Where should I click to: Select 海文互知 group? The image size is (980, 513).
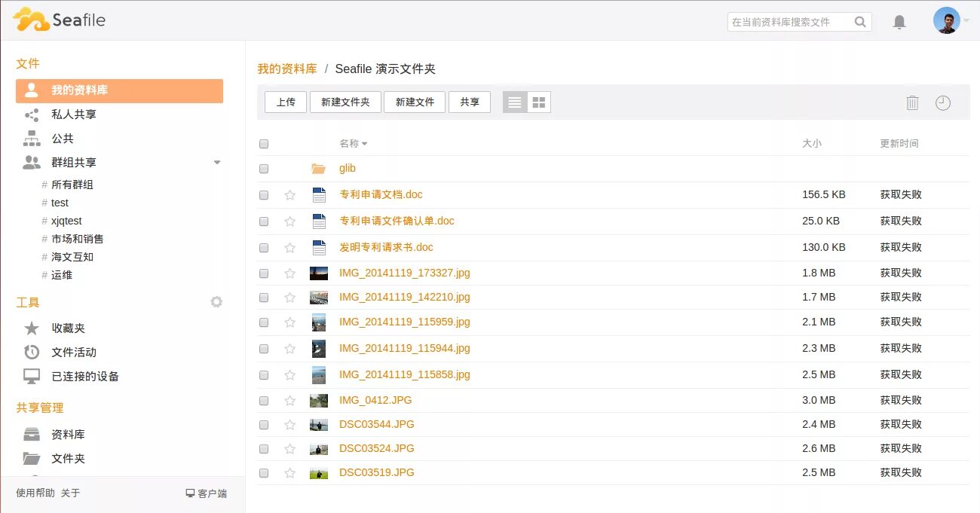click(x=72, y=257)
